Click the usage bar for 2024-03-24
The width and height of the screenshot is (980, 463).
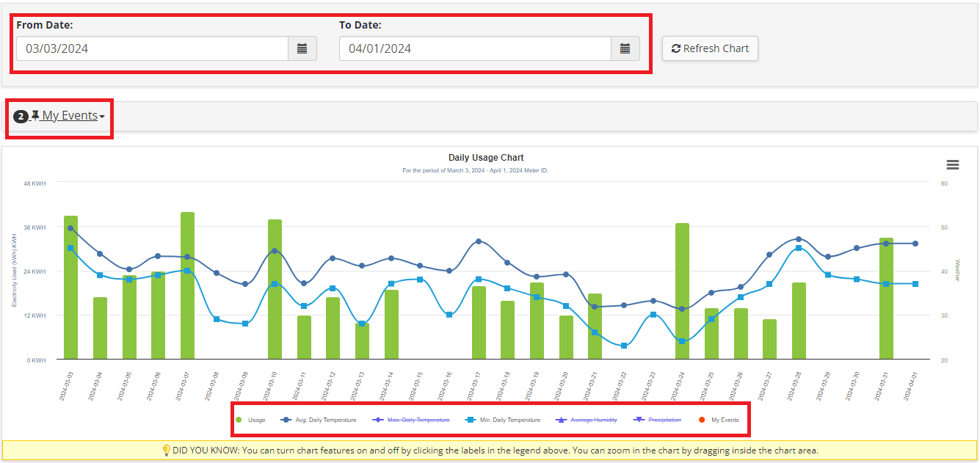[682, 291]
